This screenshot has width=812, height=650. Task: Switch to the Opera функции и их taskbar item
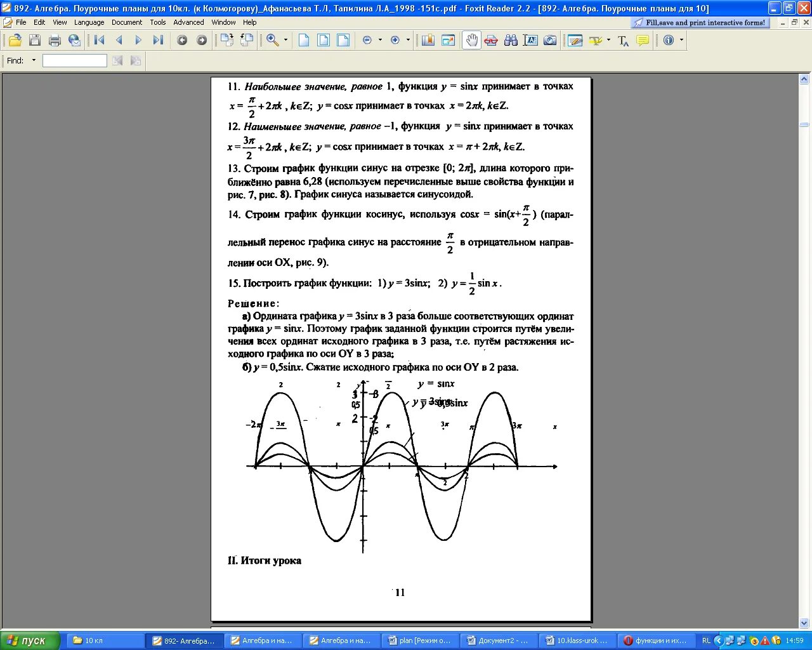[655, 640]
